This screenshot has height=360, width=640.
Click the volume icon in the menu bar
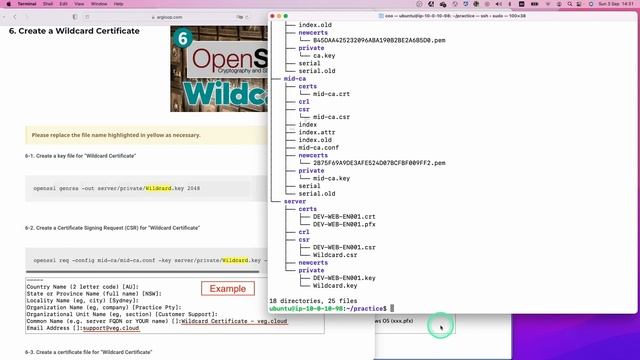pos(498,4)
